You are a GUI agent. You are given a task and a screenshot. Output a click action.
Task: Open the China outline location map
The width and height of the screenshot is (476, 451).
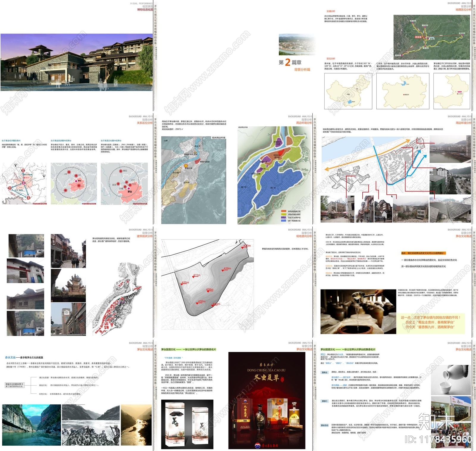(x=348, y=91)
